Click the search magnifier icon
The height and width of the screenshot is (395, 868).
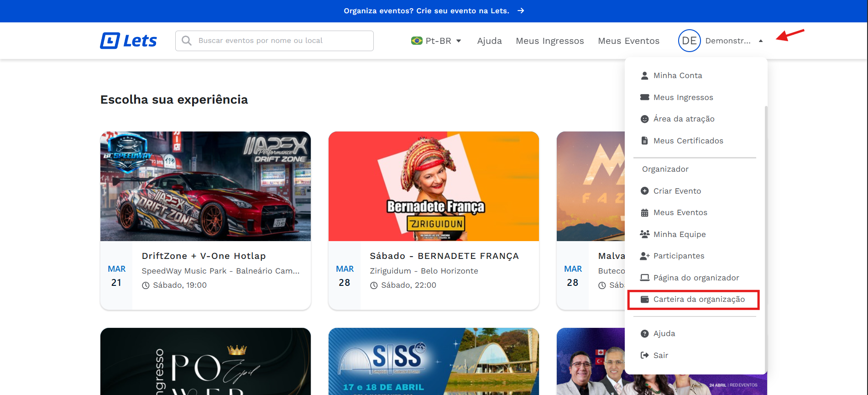[x=187, y=41]
